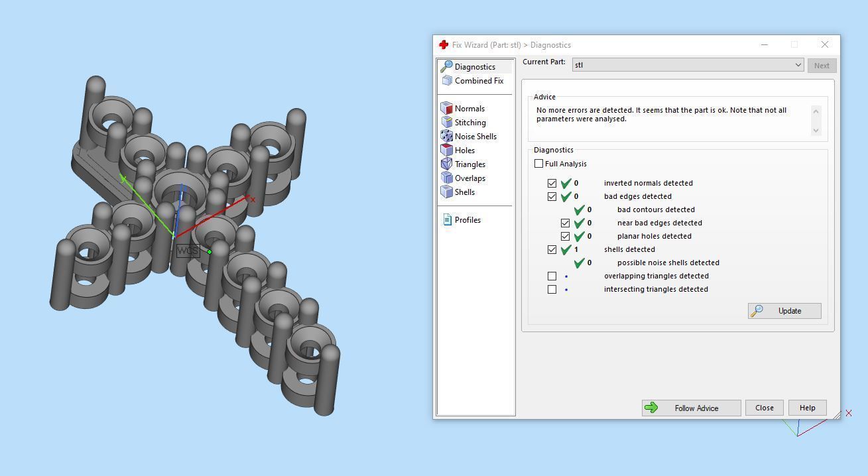Click the Advice scrollbar down arrow
Screen dimensions: 868x476
[816, 130]
